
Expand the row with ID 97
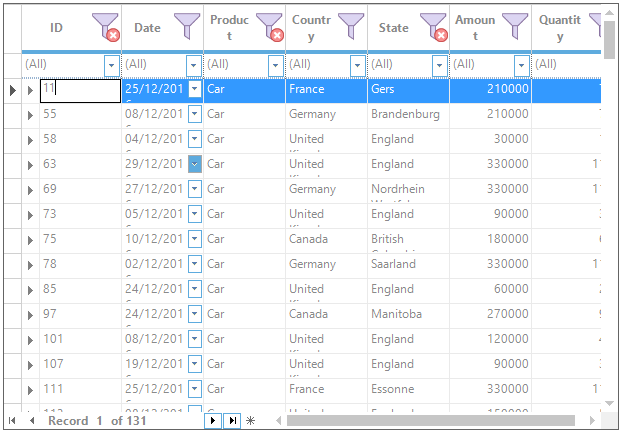click(31, 315)
